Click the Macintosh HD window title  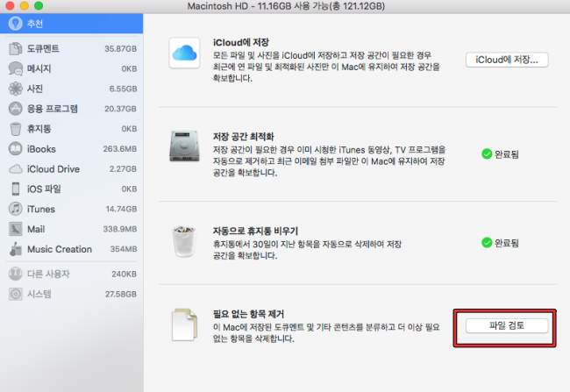pyautogui.click(x=286, y=6)
